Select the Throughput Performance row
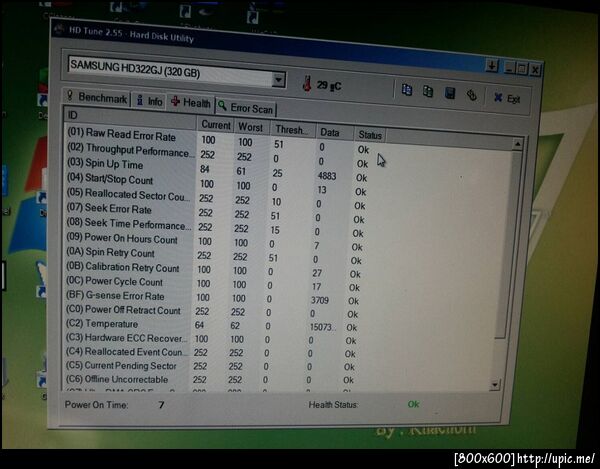 click(217, 155)
